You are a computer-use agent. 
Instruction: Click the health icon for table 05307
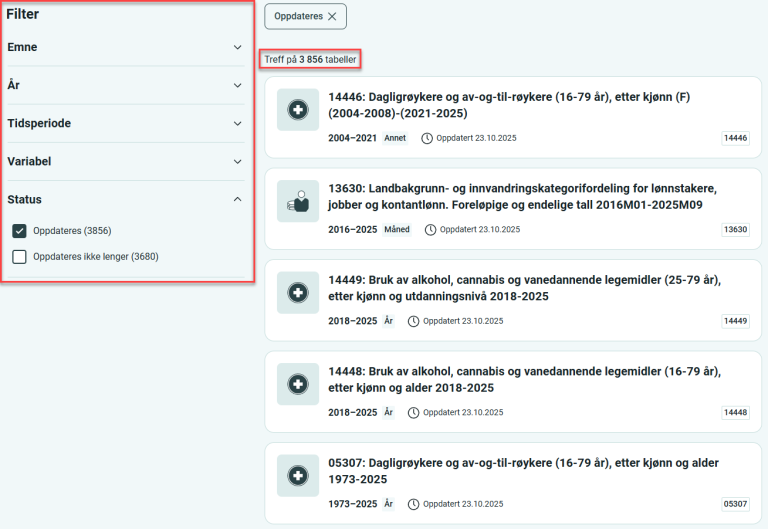(x=298, y=476)
